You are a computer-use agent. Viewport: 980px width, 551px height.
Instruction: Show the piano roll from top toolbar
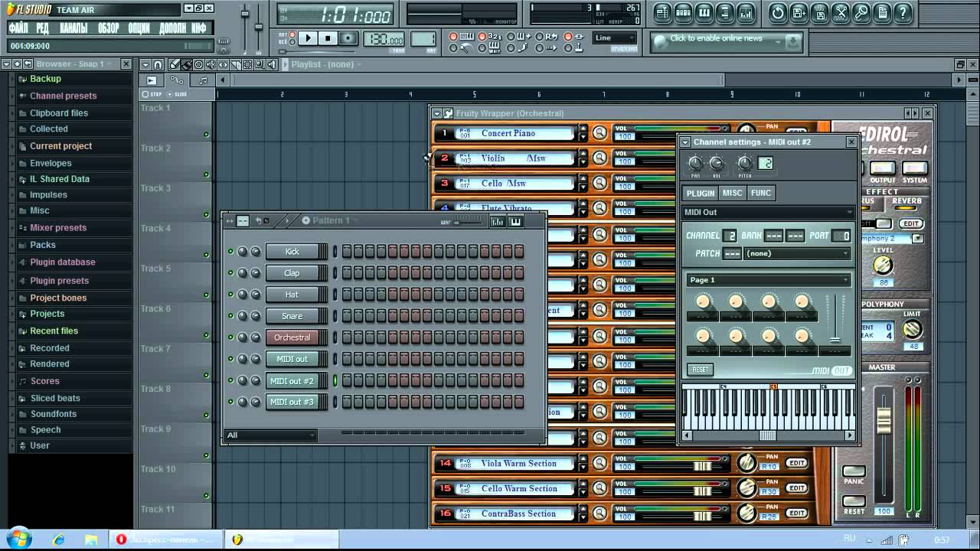pos(704,12)
